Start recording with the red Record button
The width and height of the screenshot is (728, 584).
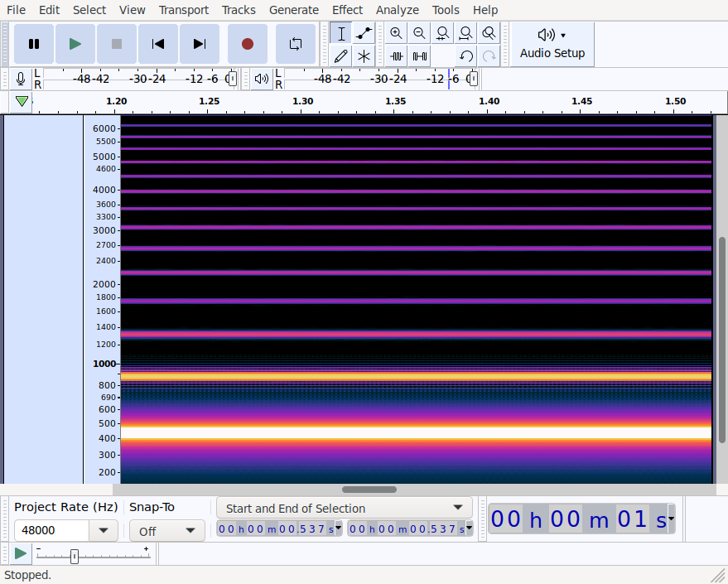(x=248, y=44)
